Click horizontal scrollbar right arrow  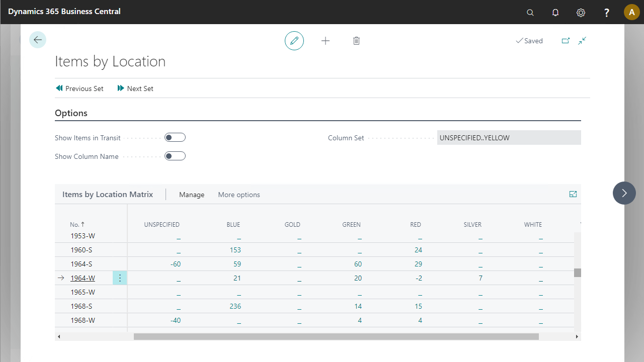tap(577, 336)
